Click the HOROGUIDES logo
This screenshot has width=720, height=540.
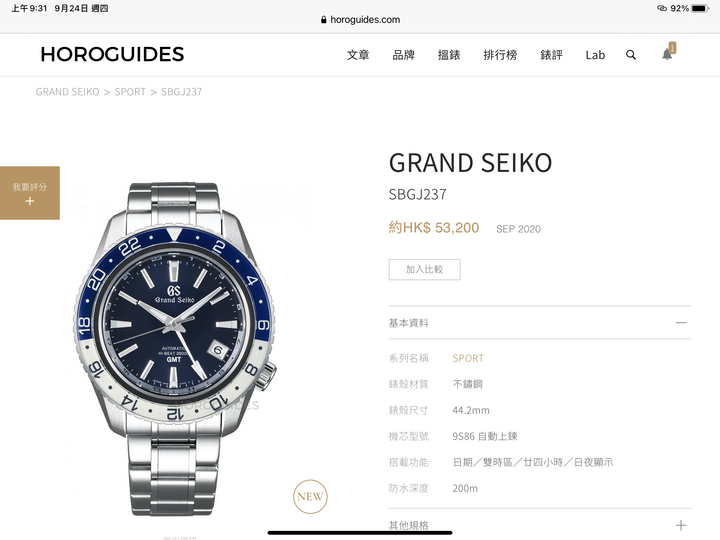point(112,54)
